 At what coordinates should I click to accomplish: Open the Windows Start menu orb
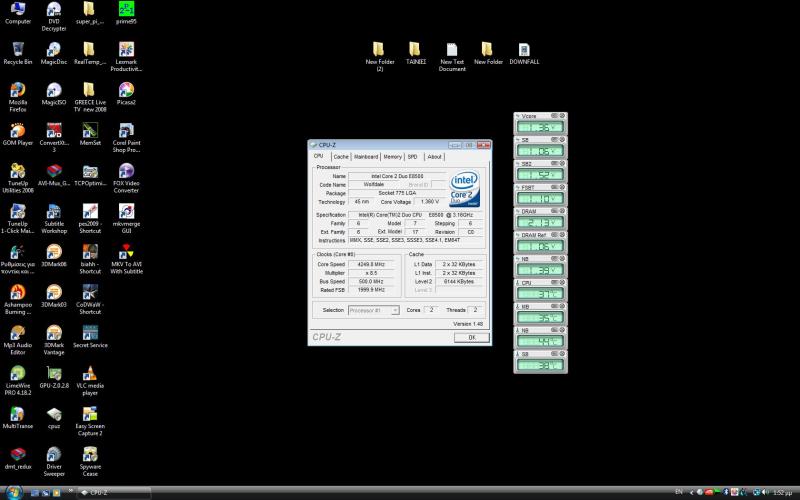click(x=14, y=493)
